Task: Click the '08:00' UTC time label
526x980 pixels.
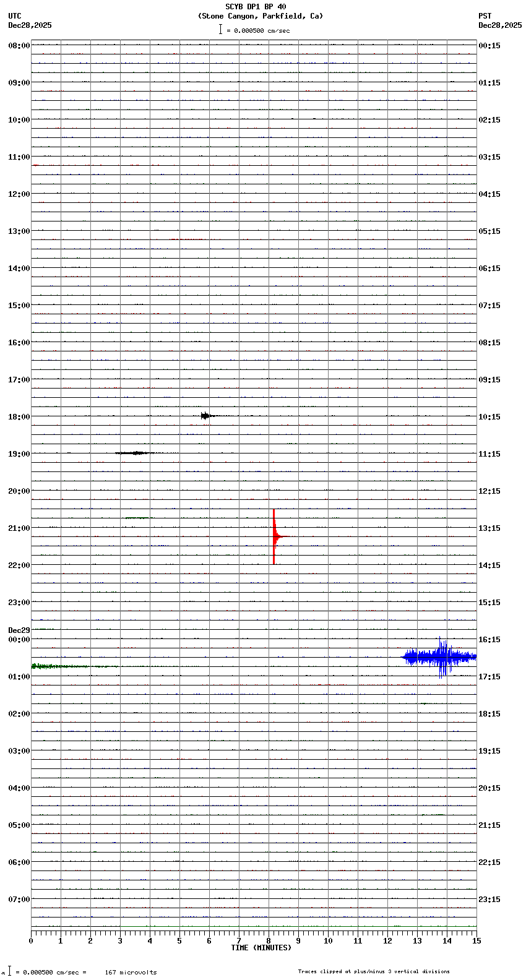Action: [19, 46]
